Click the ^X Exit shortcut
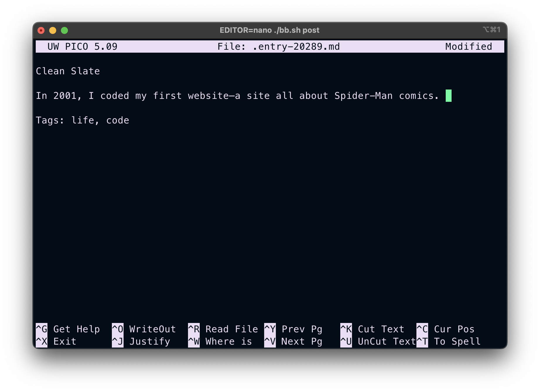 [x=56, y=341]
